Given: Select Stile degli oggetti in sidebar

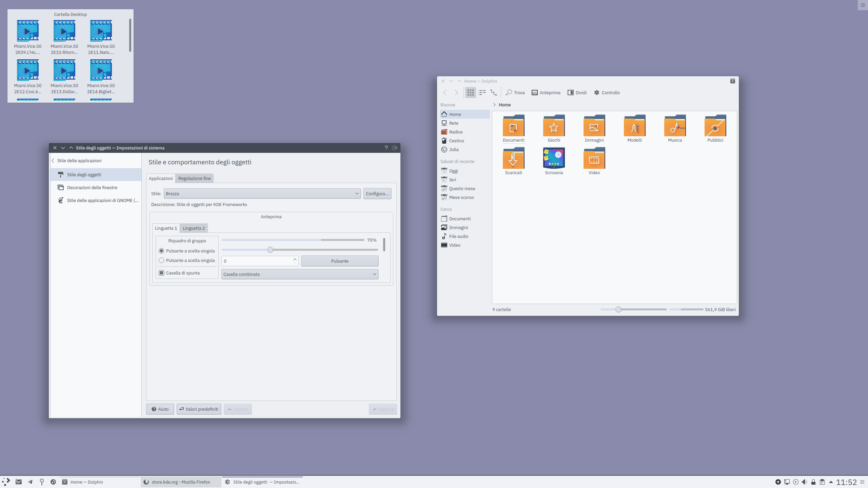Looking at the screenshot, I should [96, 175].
